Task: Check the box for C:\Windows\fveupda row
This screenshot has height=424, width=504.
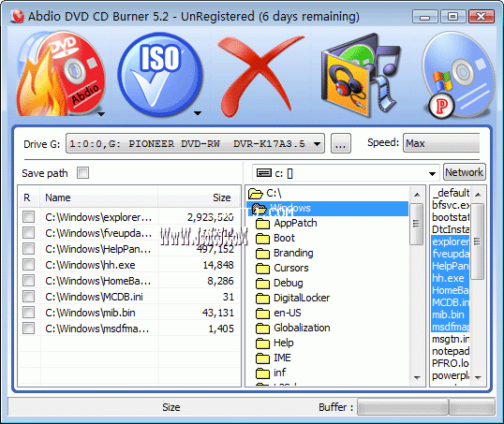Action: (29, 232)
